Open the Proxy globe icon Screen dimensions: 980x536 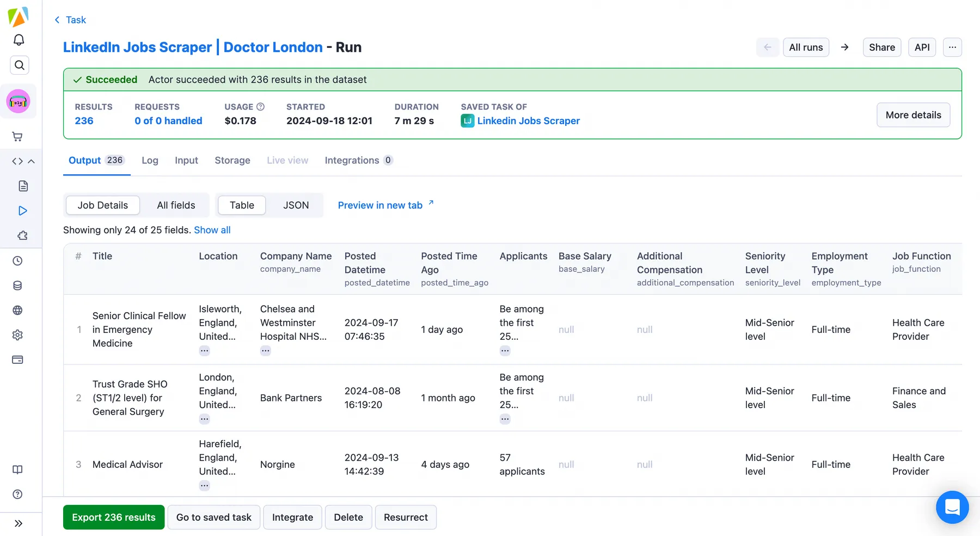click(x=17, y=310)
